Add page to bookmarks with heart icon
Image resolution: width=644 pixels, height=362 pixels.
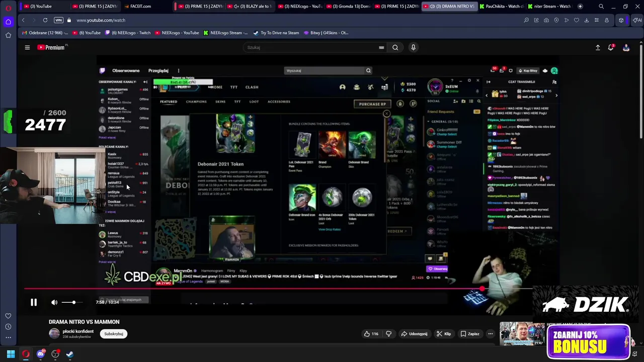click(577, 20)
